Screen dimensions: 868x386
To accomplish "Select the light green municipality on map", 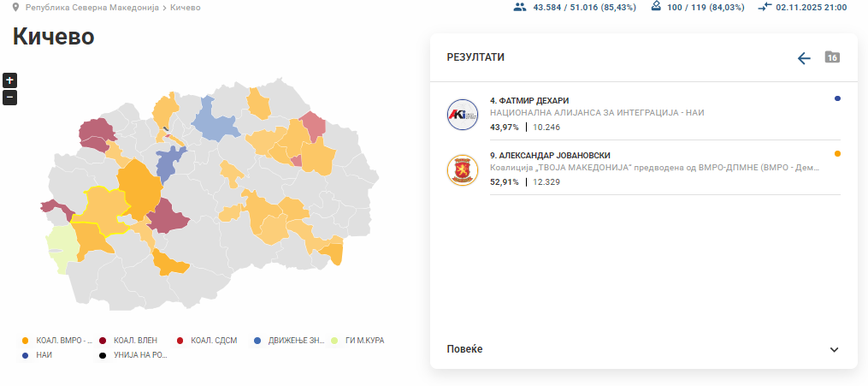I will click(x=60, y=245).
